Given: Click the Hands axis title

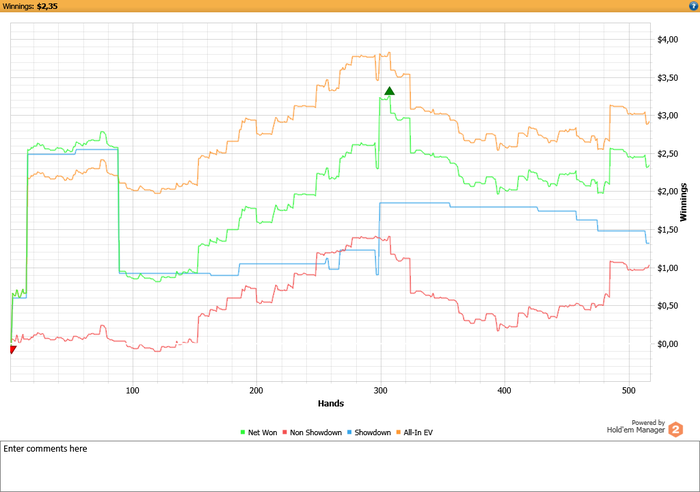Looking at the screenshot, I should point(331,404).
